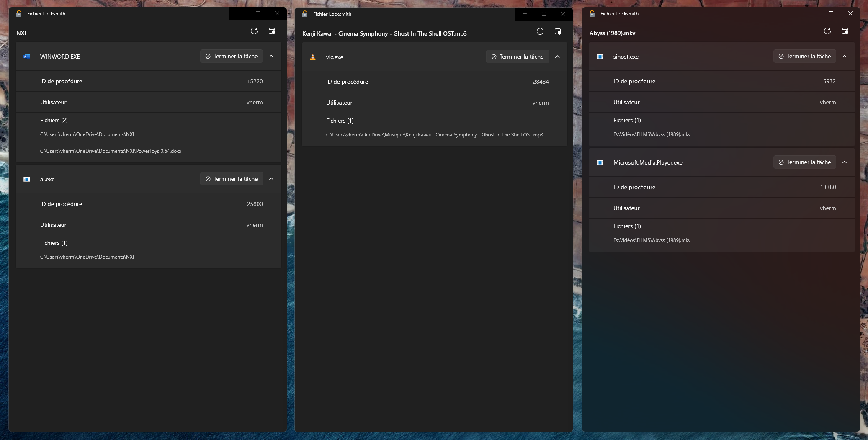End task for ai.exe
Screen dimensions: 868x440
232,179
